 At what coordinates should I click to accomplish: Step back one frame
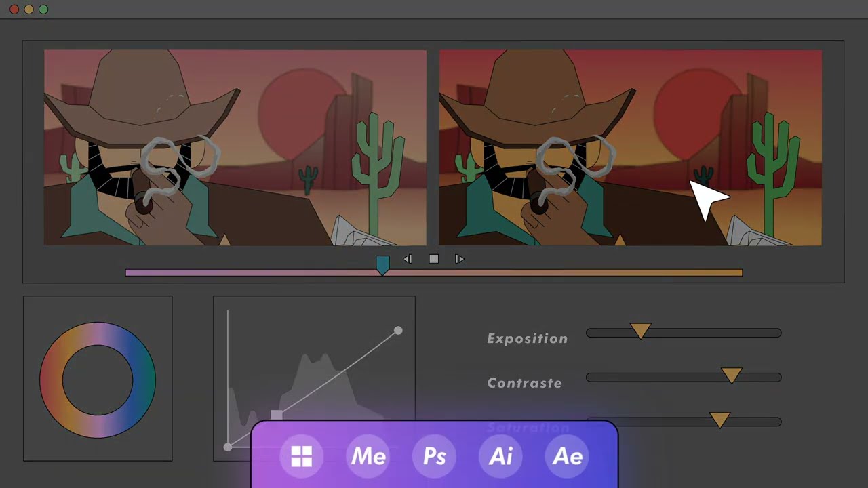coord(408,259)
